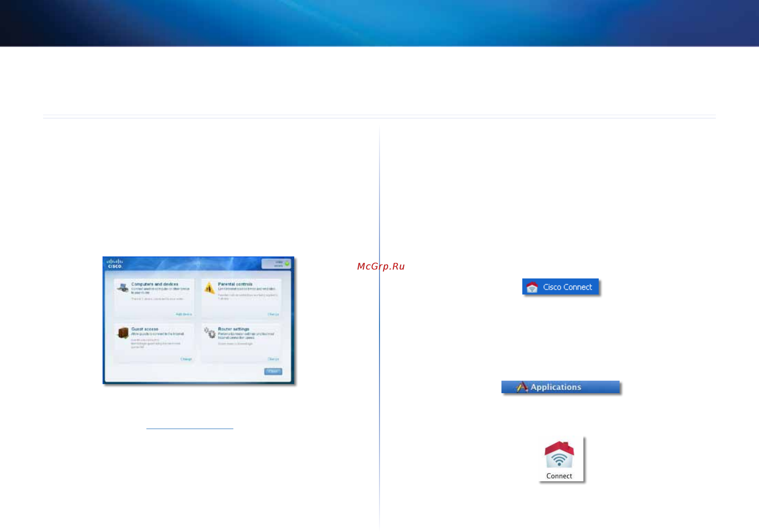Image resolution: width=759 pixels, height=532 pixels.
Task: Select the Cisco Connect menu entry
Action: coord(560,287)
